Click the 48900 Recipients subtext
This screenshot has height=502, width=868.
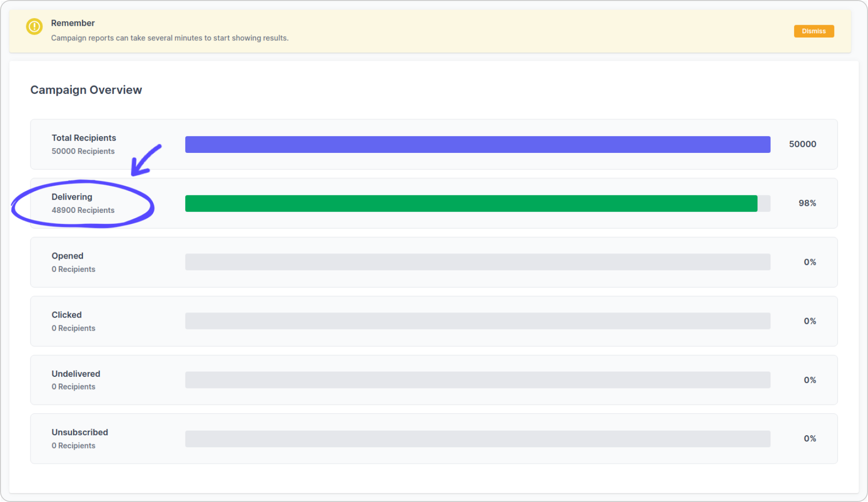83,210
